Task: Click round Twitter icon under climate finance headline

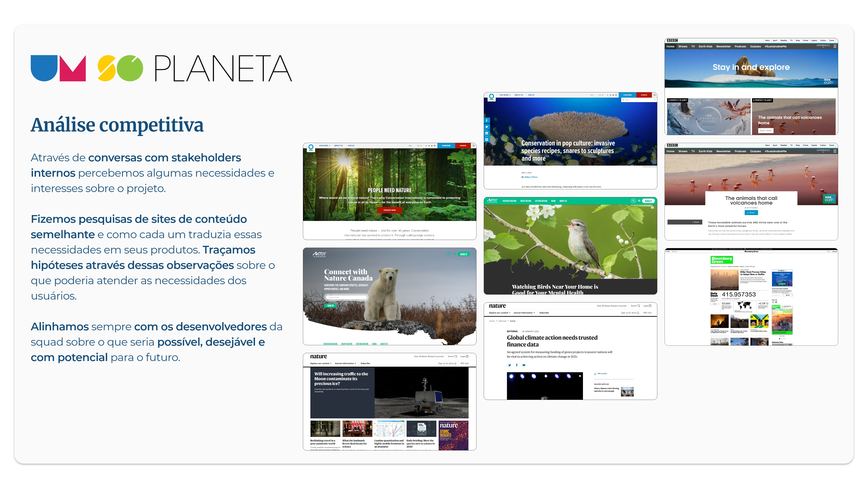Action: tap(509, 365)
